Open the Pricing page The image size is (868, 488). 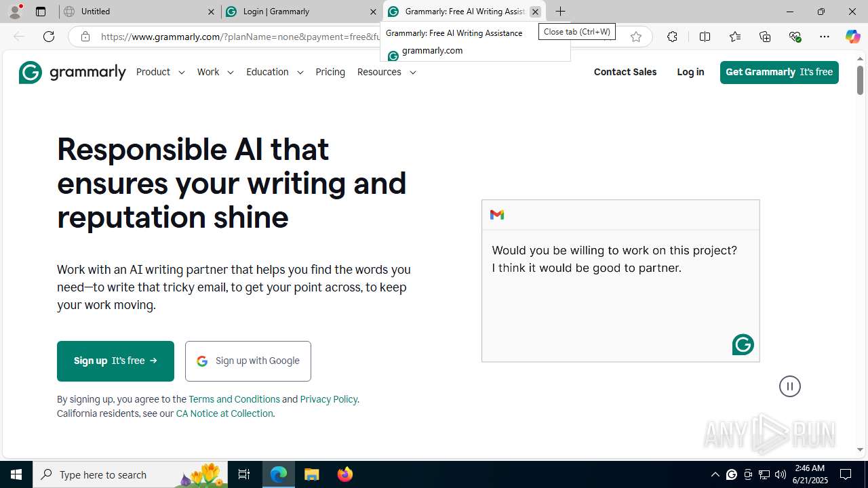(x=330, y=72)
